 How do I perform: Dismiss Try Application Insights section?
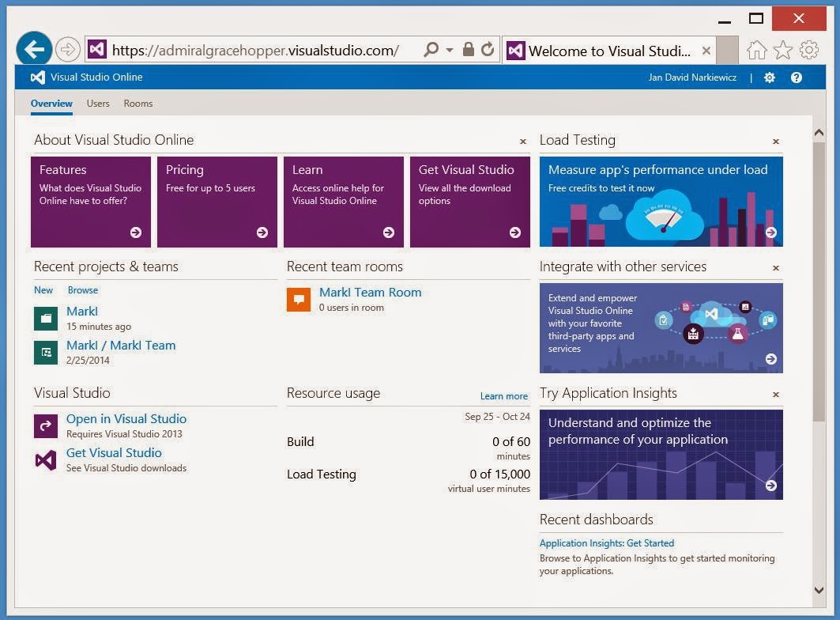[776, 394]
